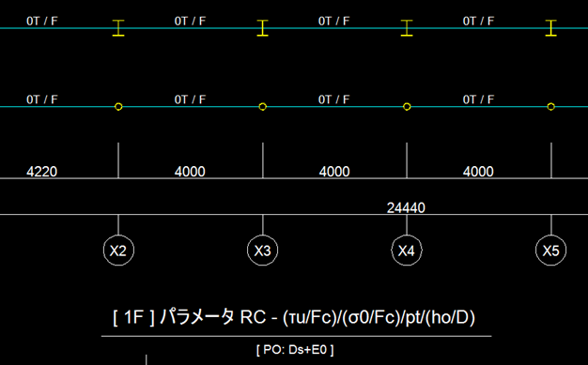
Task: Click upper-row 0T / F label left of X2
Action: 42,21
